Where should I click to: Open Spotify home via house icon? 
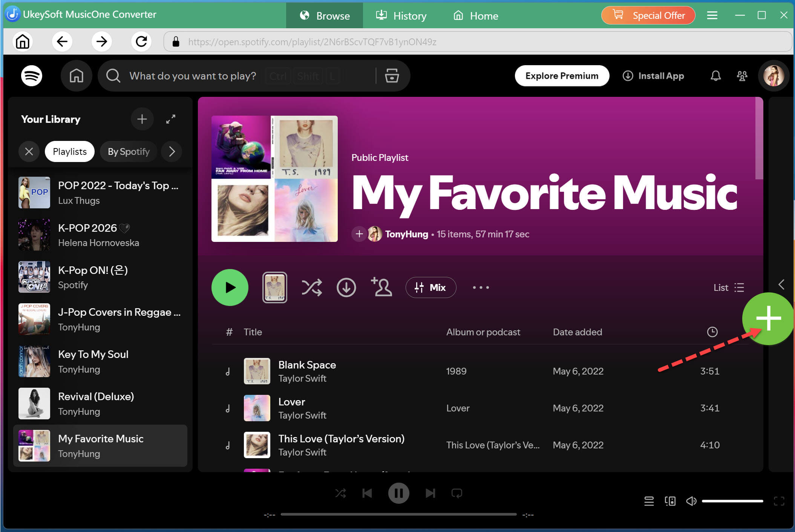click(77, 76)
